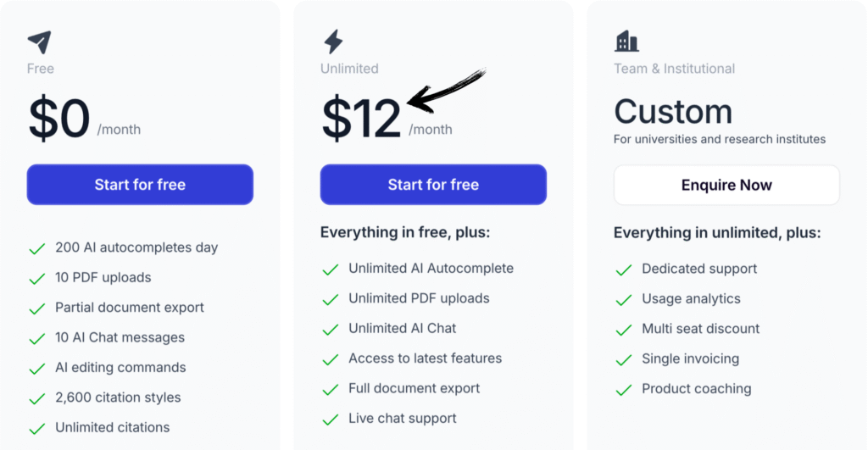Click the checkmark next to 2,600 citation styles

pos(37,398)
